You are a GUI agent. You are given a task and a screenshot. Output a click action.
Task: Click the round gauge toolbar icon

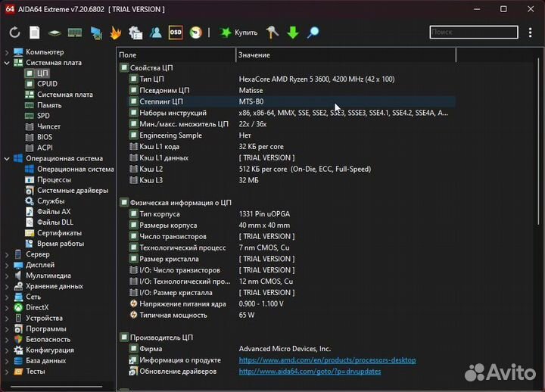[x=196, y=33]
